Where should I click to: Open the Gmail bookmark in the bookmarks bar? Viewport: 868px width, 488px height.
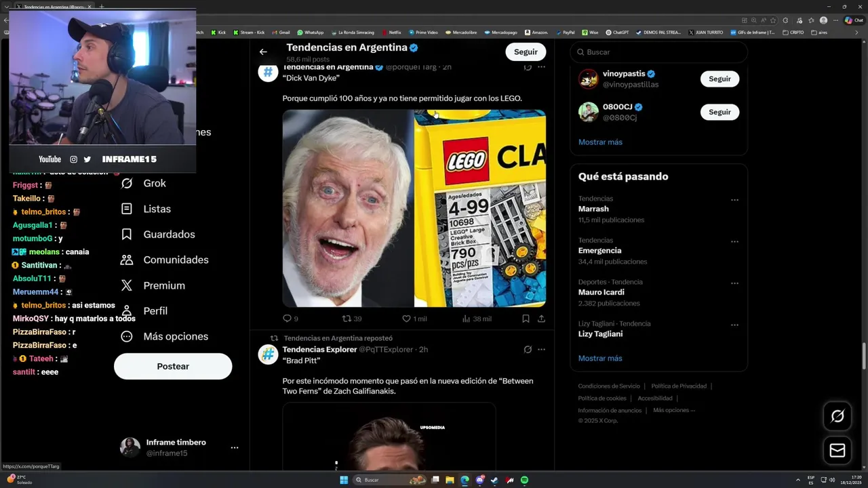coord(281,32)
